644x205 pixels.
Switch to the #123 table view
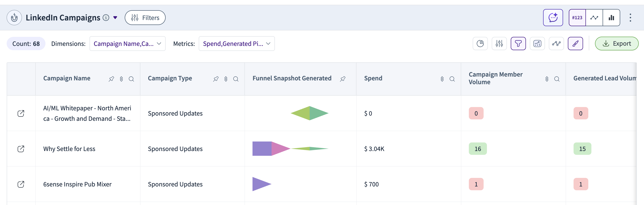[577, 17]
